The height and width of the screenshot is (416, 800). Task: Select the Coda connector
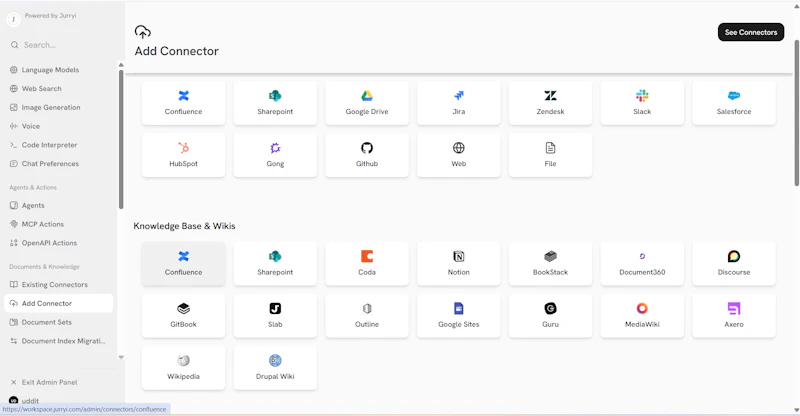coord(367,263)
